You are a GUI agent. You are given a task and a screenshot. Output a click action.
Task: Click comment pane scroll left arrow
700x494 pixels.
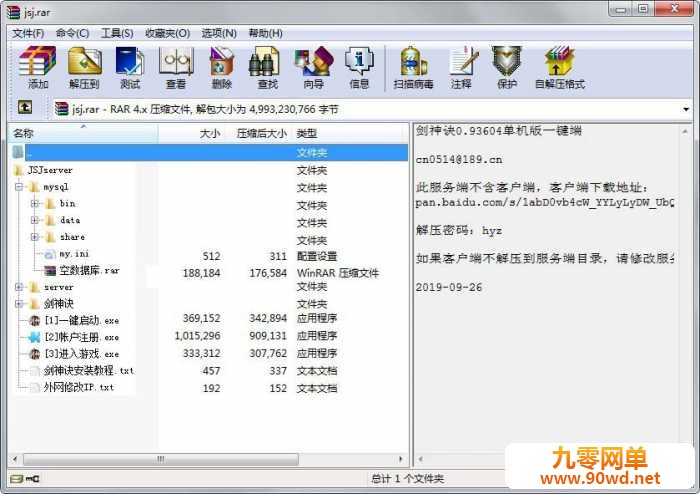[420, 459]
